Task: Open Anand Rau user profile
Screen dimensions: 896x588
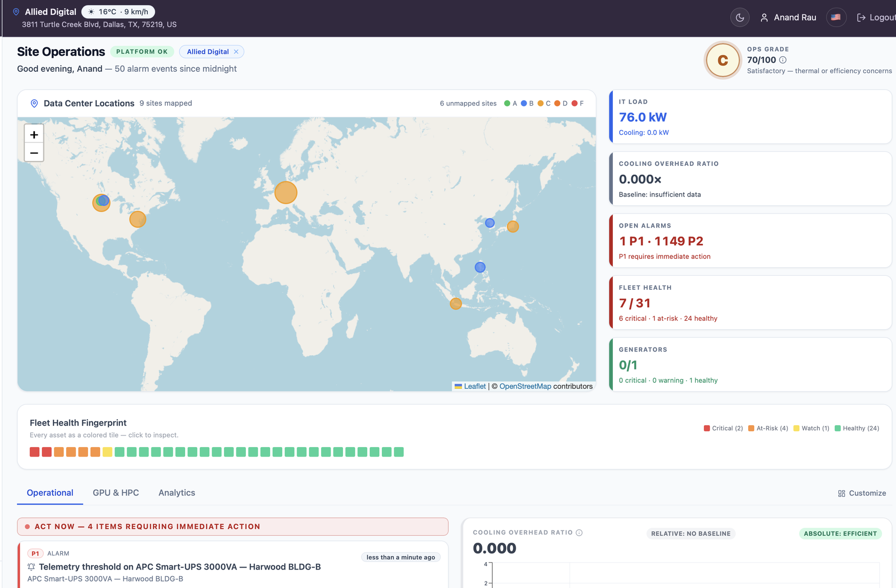Action: (788, 17)
